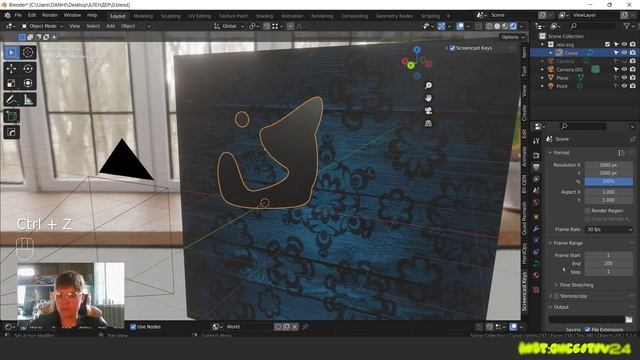Select wireframe viewport shading
Screen dimensions: 640x360
tap(489, 26)
